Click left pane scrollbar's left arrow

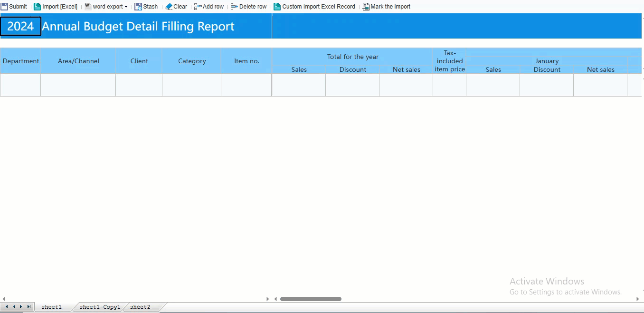[4, 299]
